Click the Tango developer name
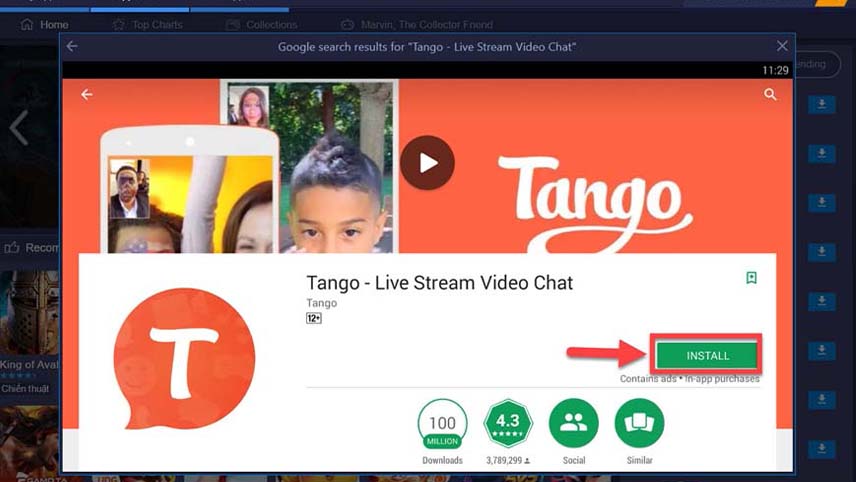Image resolution: width=856 pixels, height=482 pixels. pos(322,303)
